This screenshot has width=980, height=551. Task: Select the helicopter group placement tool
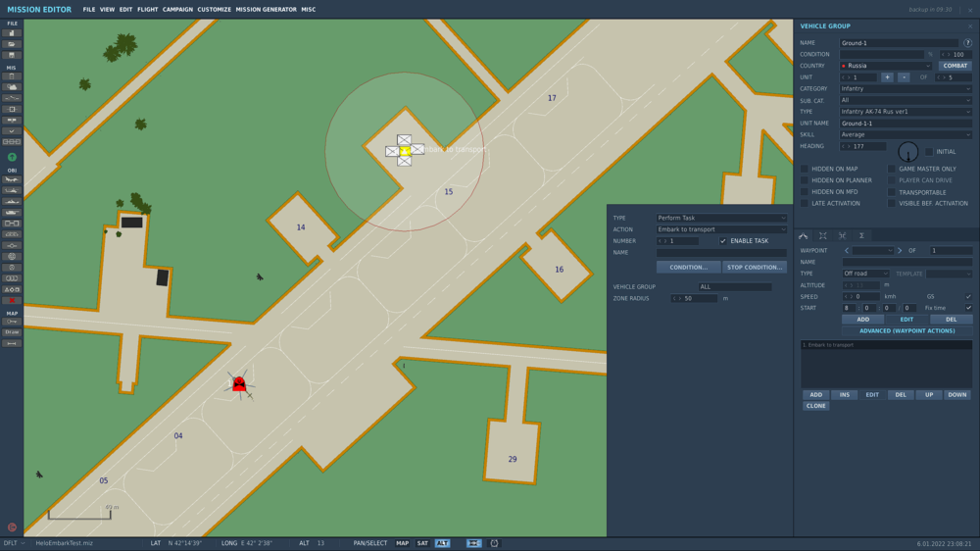tap(11, 191)
